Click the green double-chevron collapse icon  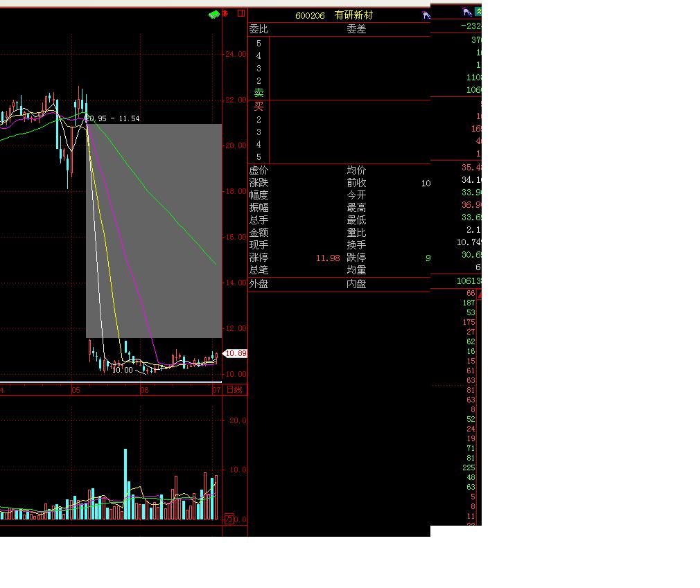click(x=478, y=12)
